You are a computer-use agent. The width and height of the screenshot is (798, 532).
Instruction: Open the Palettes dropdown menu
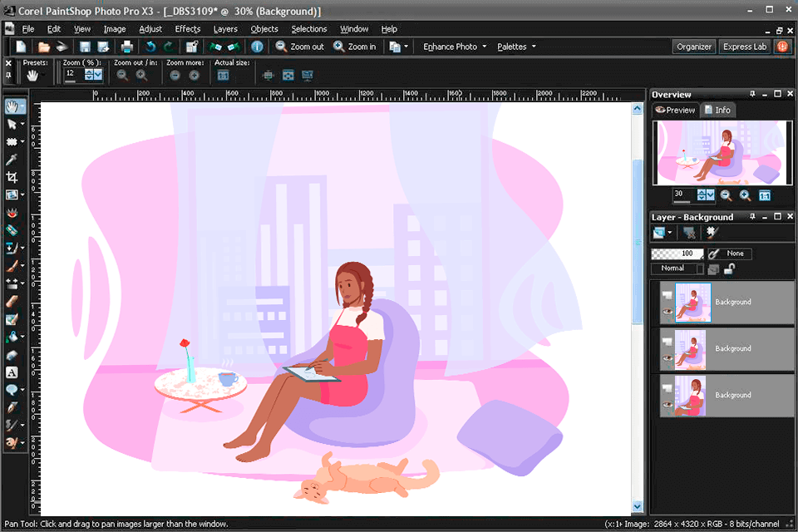(516, 47)
